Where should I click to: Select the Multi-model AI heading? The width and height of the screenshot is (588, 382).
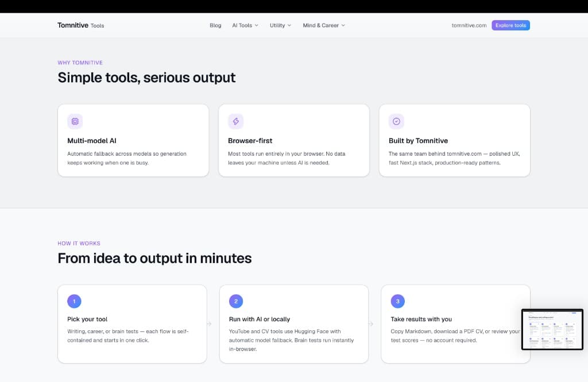[x=92, y=141]
